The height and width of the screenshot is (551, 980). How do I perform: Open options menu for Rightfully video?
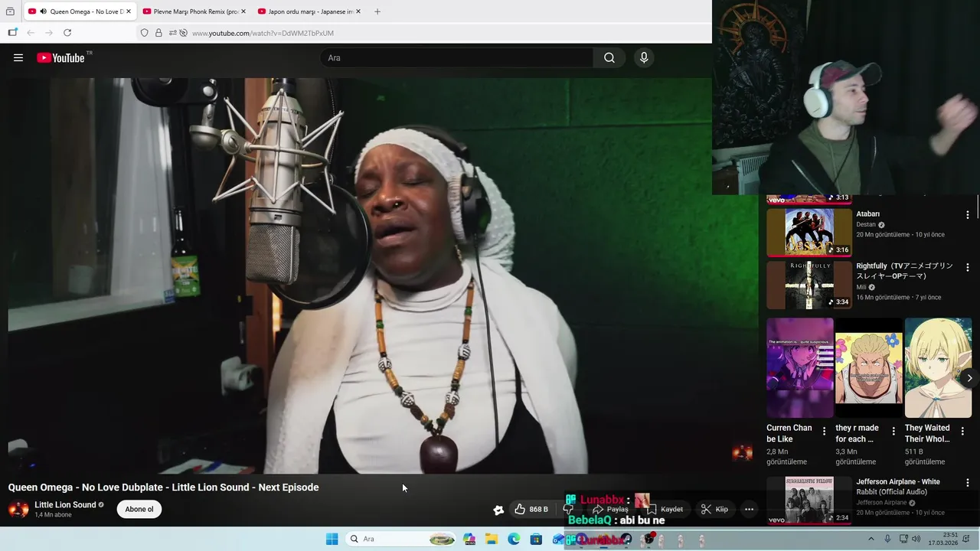968,268
